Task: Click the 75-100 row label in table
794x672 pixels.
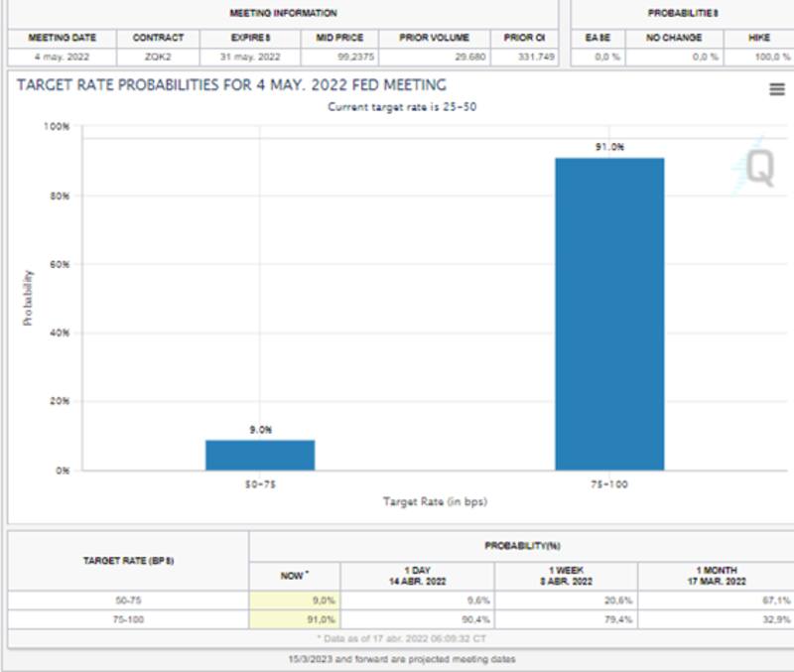Action: pos(126,619)
